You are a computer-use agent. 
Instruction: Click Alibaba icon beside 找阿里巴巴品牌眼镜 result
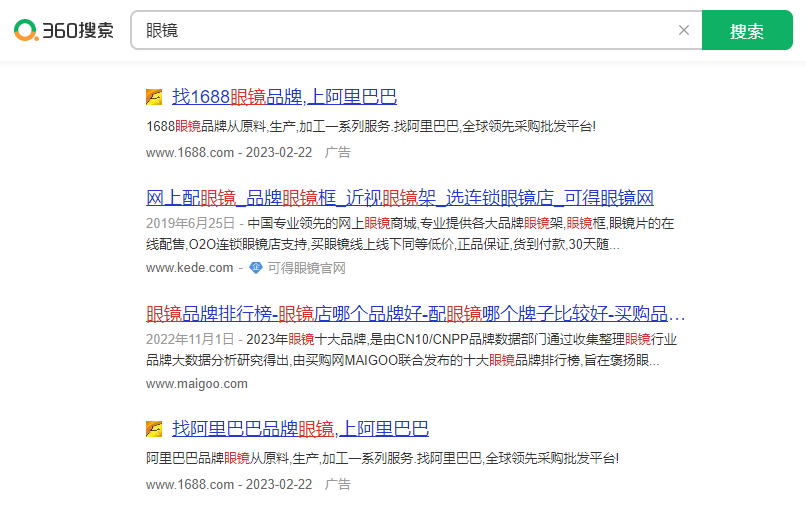[154, 428]
